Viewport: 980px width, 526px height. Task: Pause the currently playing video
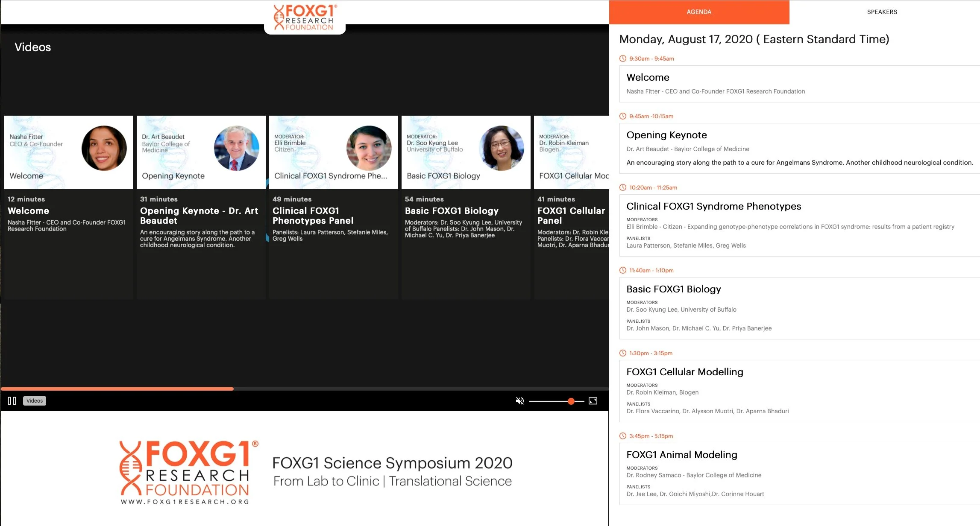click(12, 400)
